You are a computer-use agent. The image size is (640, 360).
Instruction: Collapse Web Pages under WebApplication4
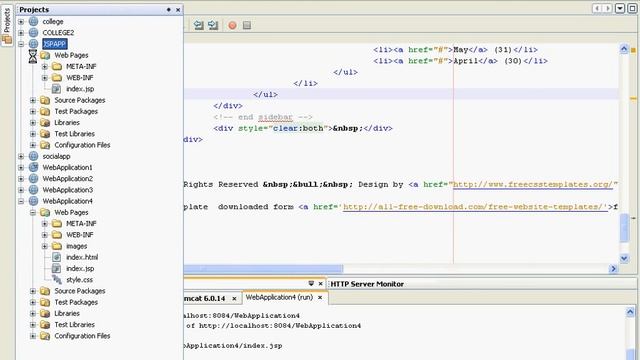click(33, 212)
